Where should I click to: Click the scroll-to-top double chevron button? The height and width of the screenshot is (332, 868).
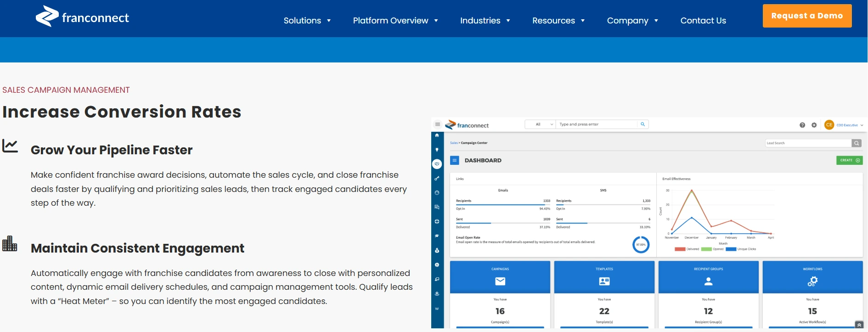(859, 325)
